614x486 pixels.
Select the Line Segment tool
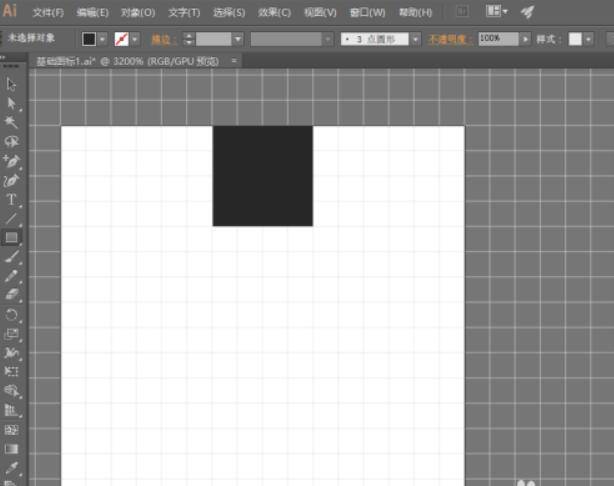tap(12, 219)
